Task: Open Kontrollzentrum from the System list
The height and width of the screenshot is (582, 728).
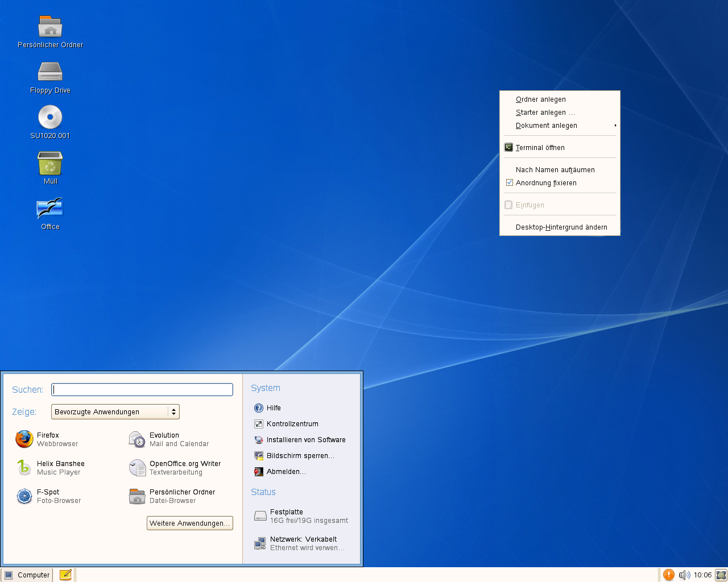Action: [292, 424]
